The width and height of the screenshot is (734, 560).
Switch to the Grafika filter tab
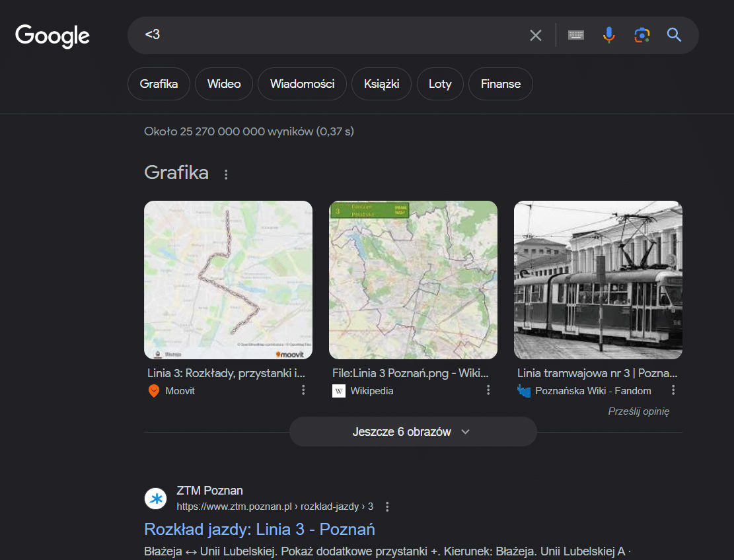click(x=159, y=84)
